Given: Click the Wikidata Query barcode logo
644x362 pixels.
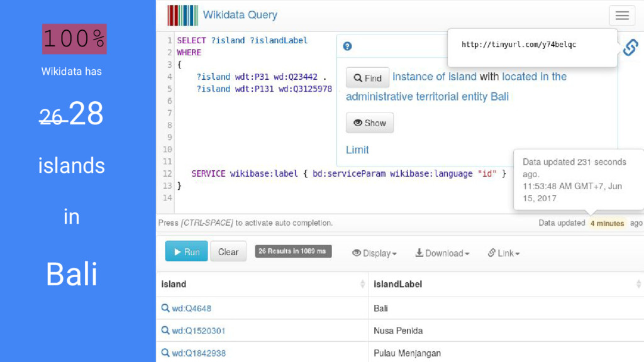Looking at the screenshot, I should [182, 15].
